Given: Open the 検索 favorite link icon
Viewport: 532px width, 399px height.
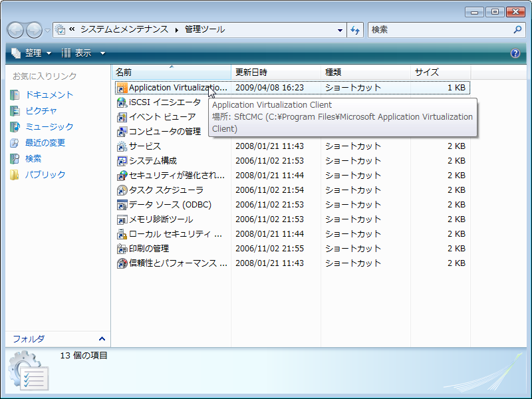Looking at the screenshot, I should click(15, 159).
